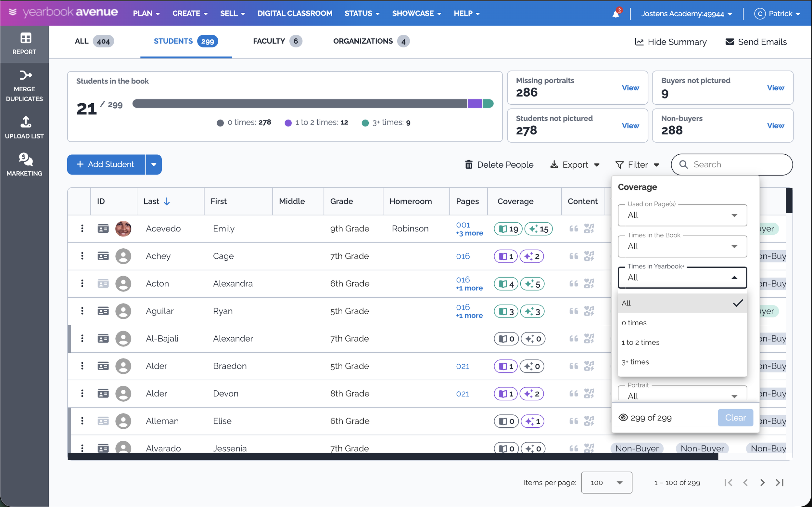Select the '1 to 2 times' option
The width and height of the screenshot is (812, 507).
pyautogui.click(x=682, y=342)
